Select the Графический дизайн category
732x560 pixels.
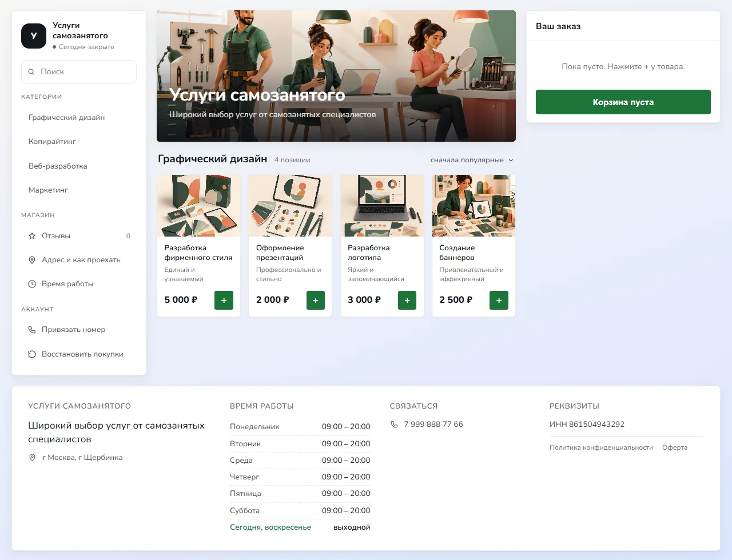click(x=79, y=117)
